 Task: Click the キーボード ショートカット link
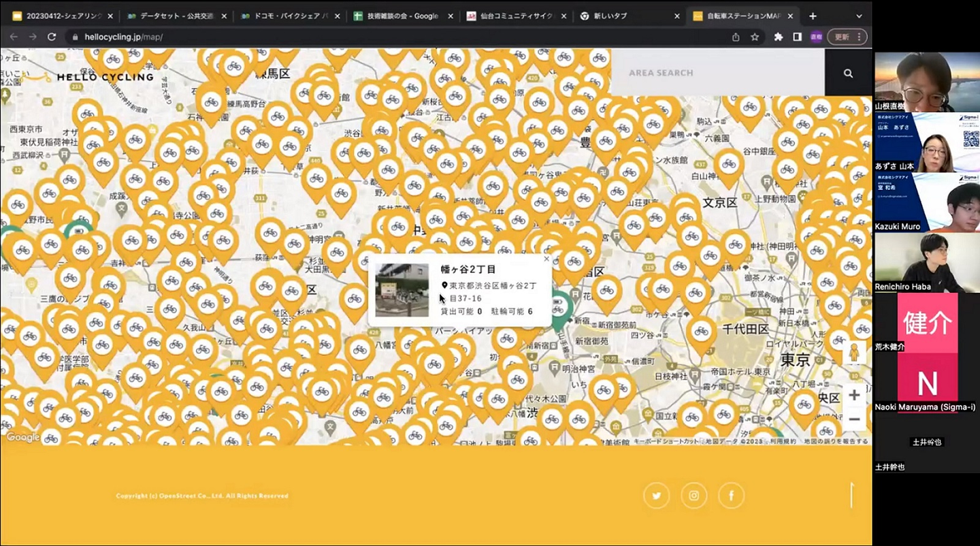click(666, 441)
